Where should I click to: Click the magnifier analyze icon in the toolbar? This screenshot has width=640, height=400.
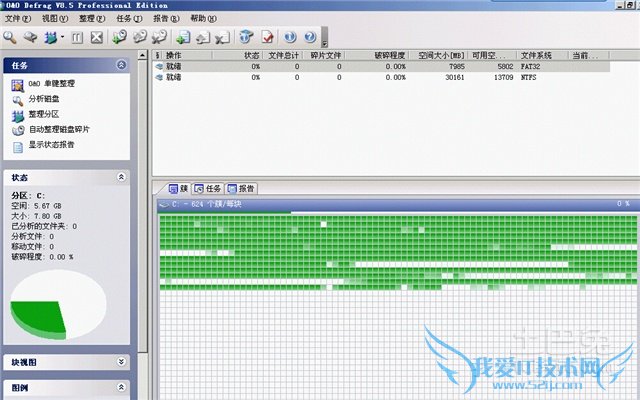coord(10,38)
